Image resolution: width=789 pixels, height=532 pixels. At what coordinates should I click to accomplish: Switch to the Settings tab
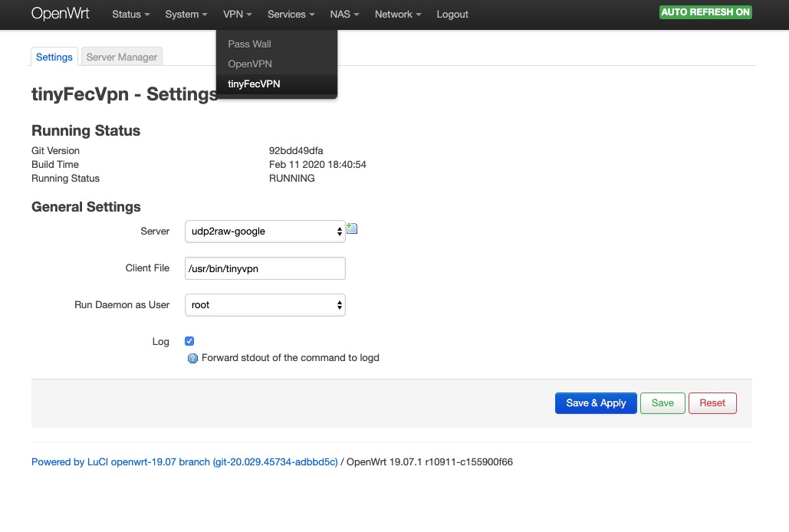[54, 57]
